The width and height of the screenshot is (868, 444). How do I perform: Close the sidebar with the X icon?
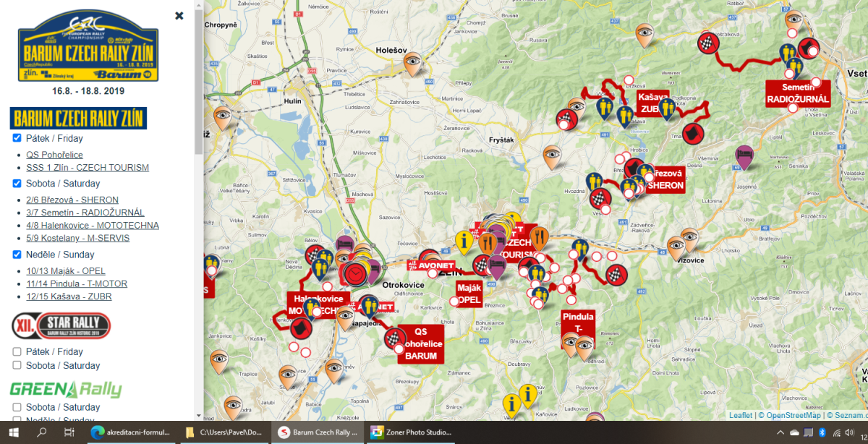[x=179, y=16]
